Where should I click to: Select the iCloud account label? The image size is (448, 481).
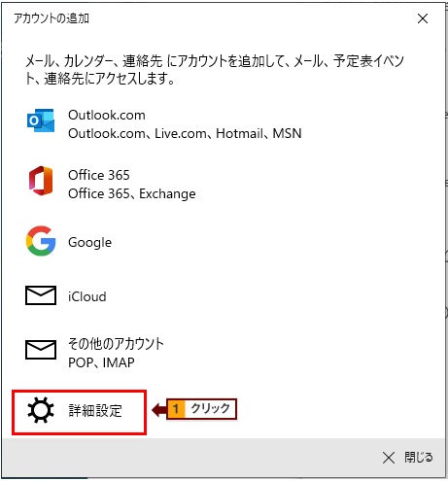click(86, 296)
